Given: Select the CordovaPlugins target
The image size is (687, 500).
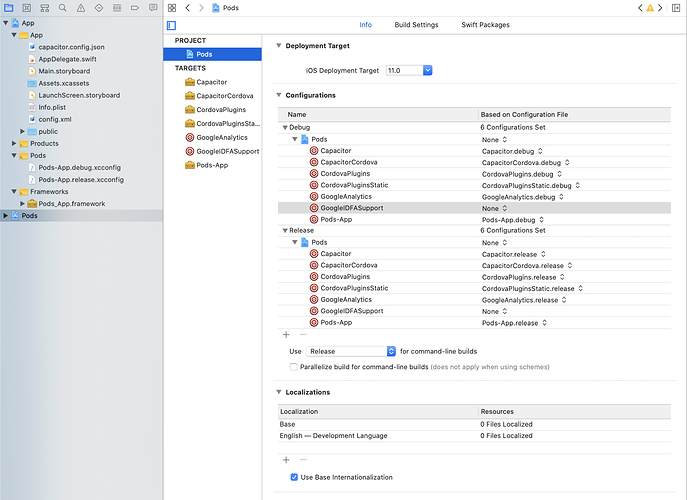Looking at the screenshot, I should pos(216,110).
